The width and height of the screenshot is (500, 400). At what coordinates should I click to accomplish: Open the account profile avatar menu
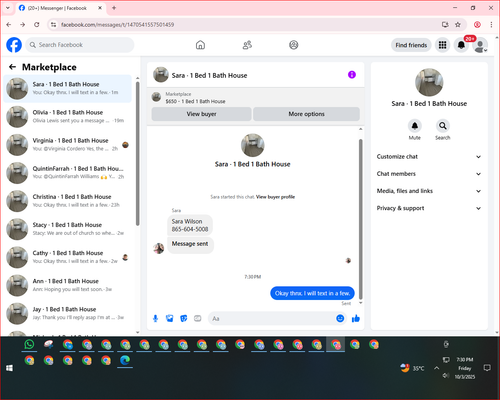click(480, 46)
